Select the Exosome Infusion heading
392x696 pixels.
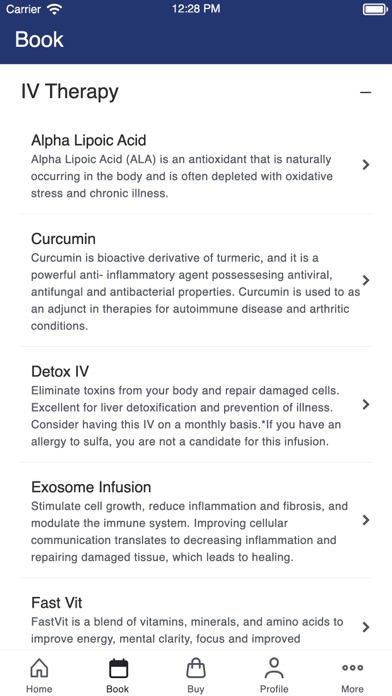click(91, 487)
